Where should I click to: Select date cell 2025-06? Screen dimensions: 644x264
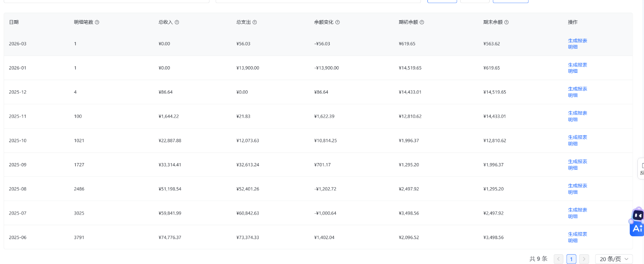(x=18, y=237)
